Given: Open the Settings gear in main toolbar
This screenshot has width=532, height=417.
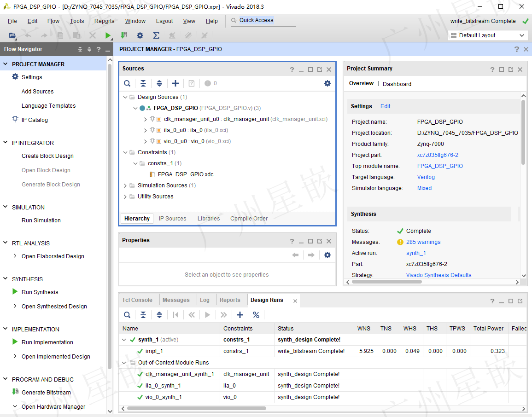Looking at the screenshot, I should 140,35.
